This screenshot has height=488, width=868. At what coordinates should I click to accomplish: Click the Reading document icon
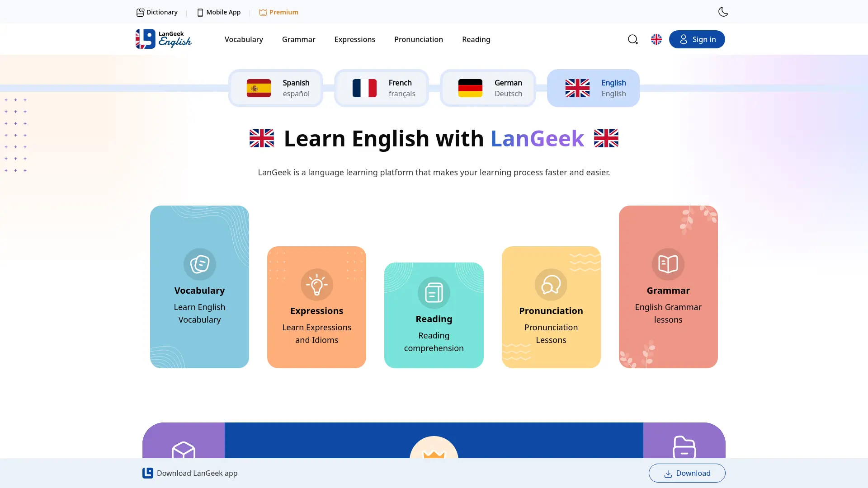pyautogui.click(x=434, y=293)
